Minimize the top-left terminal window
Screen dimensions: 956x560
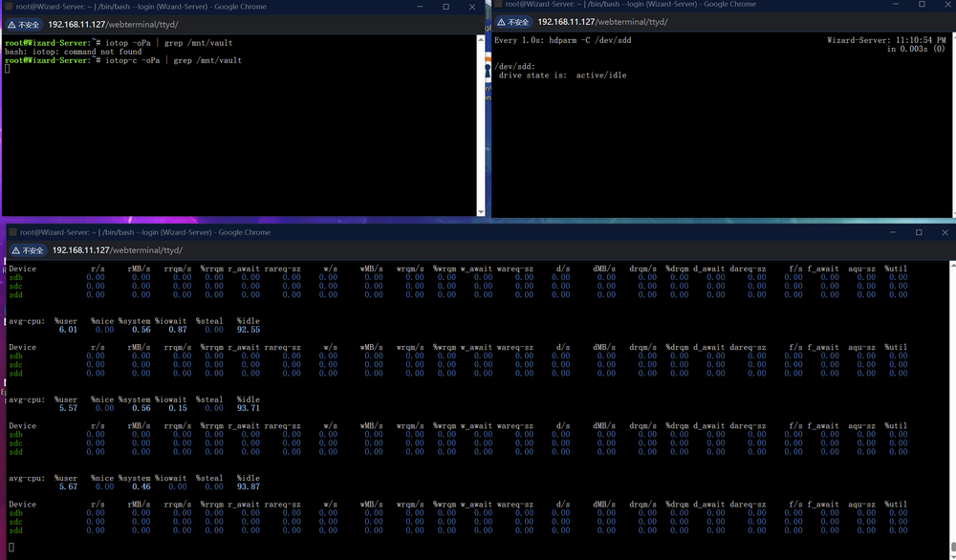click(x=420, y=7)
